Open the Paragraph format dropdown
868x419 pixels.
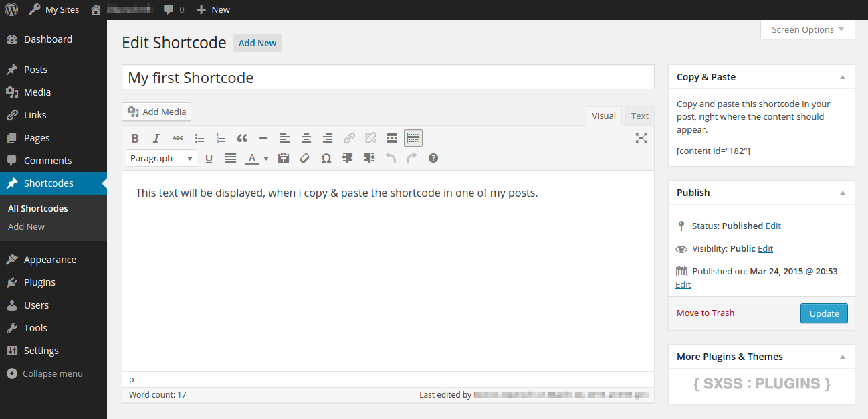[161, 158]
